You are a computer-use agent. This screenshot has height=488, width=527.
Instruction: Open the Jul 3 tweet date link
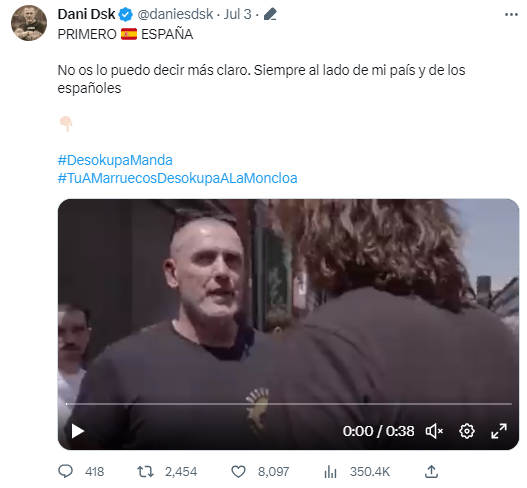point(238,14)
